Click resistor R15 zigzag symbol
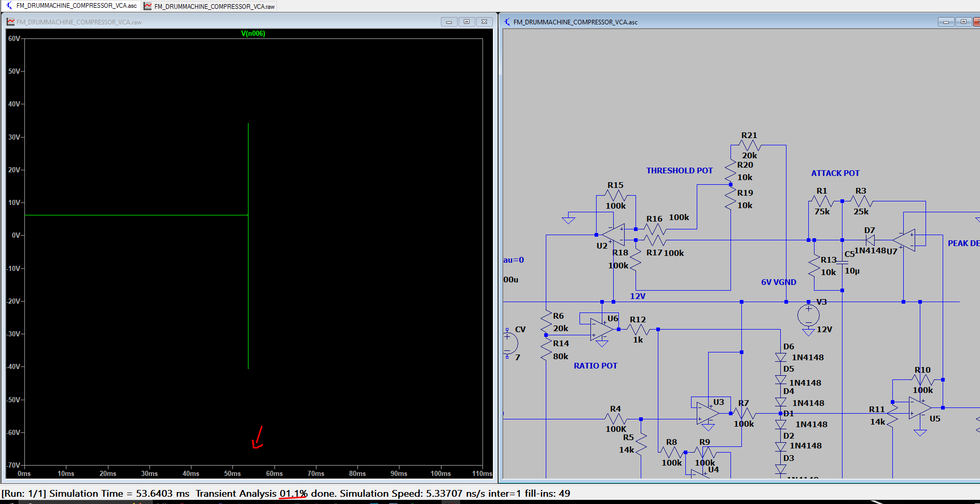The width and height of the screenshot is (980, 504). [x=616, y=196]
